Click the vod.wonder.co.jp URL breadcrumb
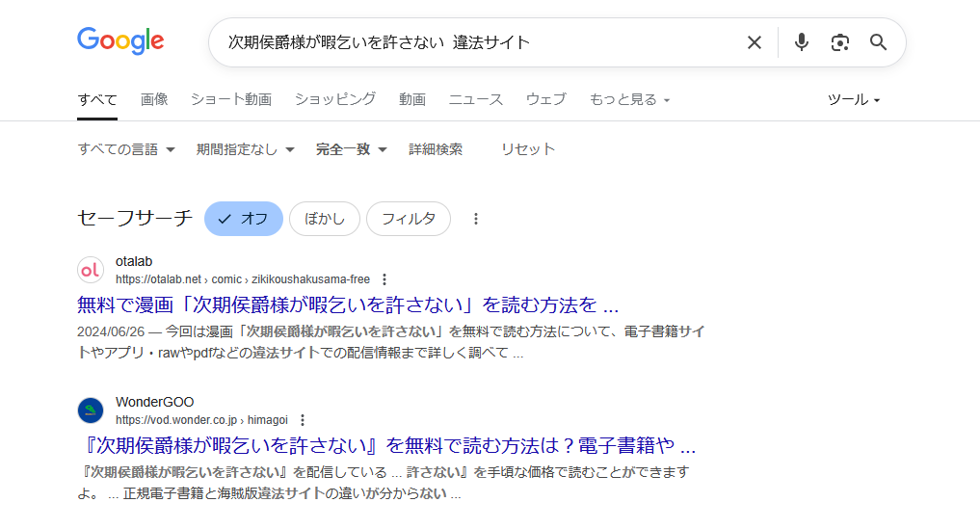Viewport: 980px width, 529px height. point(201,420)
